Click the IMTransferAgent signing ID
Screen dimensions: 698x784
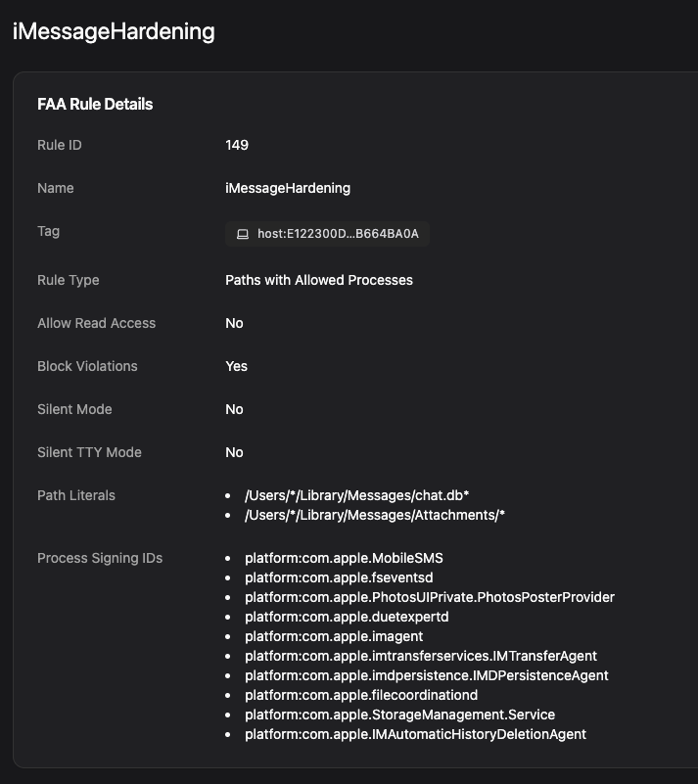(421, 656)
